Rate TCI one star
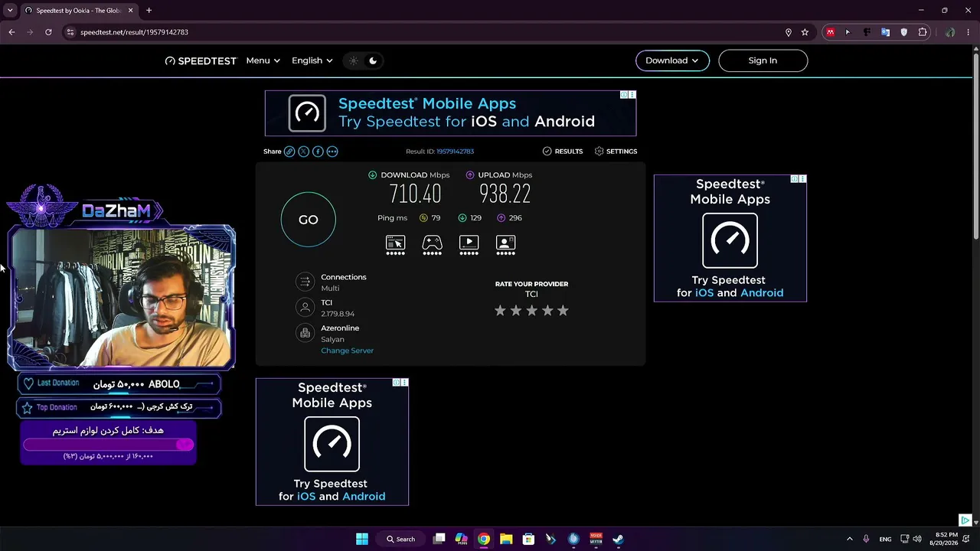 (500, 311)
